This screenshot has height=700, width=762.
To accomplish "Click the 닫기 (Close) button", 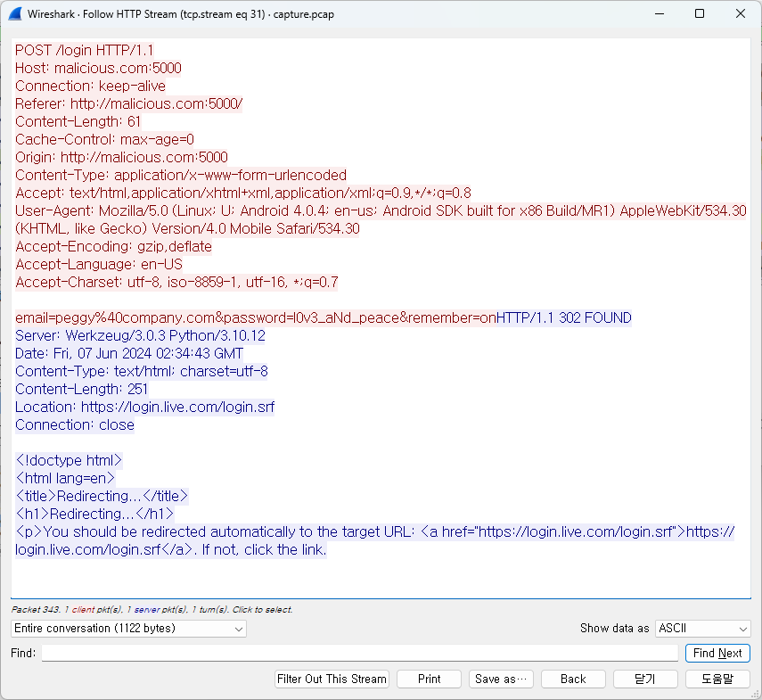I will tap(645, 679).
